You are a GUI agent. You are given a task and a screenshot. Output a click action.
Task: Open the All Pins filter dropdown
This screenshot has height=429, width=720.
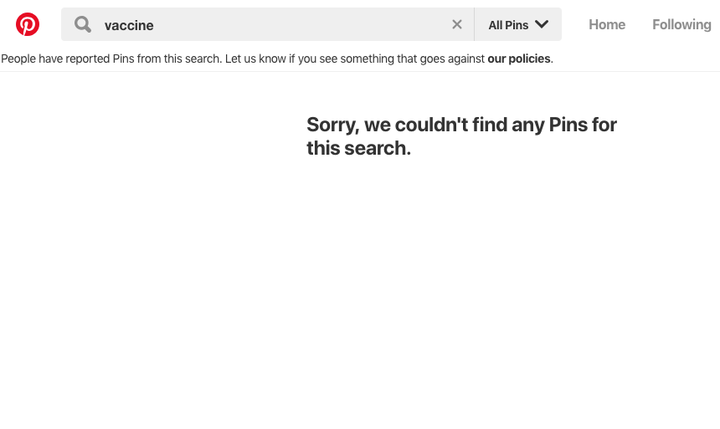(518, 24)
